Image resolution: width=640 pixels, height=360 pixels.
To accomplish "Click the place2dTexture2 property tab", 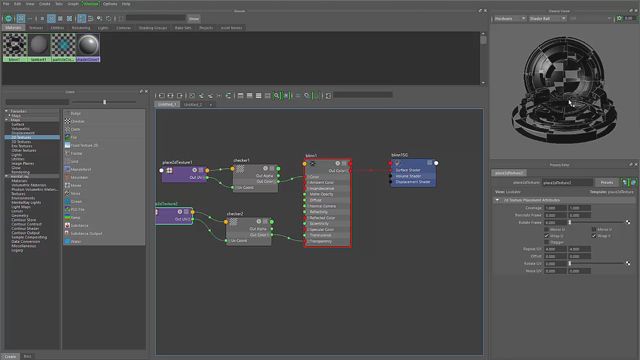I will point(509,173).
